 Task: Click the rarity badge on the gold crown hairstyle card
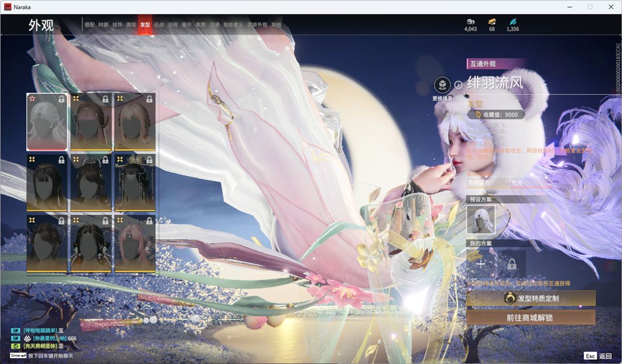[x=120, y=160]
